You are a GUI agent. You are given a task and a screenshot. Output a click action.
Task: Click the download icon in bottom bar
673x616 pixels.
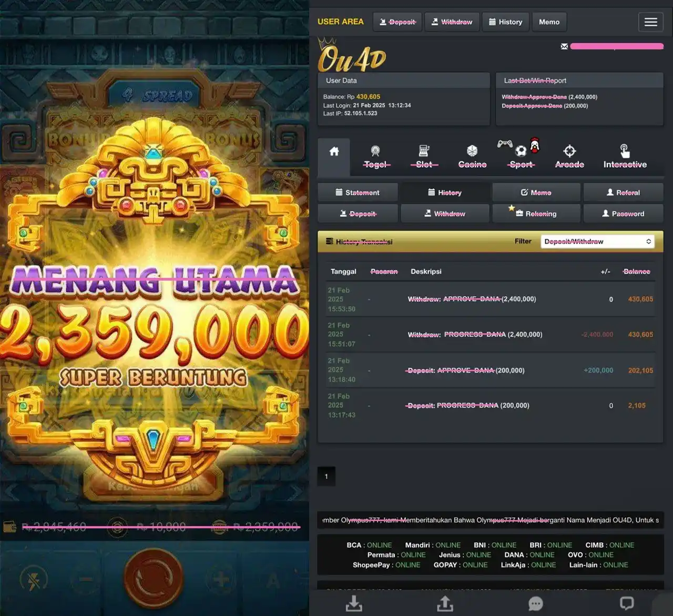(x=354, y=603)
